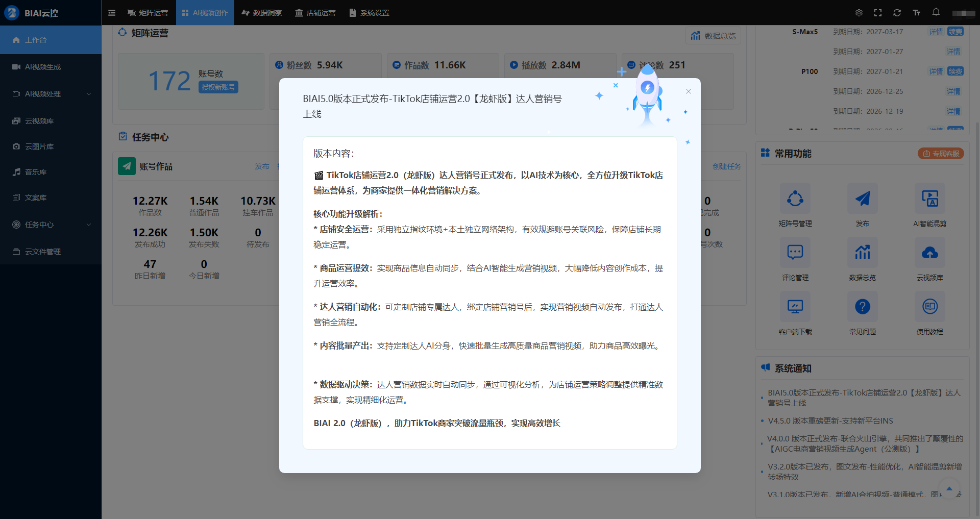The width and height of the screenshot is (980, 519).
Task: Click the 发布 link in 账号作品
Action: pos(262,166)
